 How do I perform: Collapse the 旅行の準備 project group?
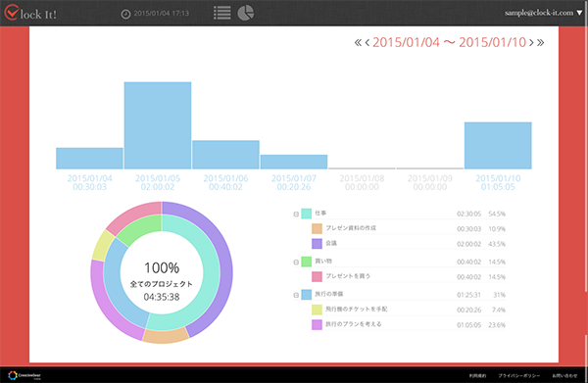pos(296,295)
